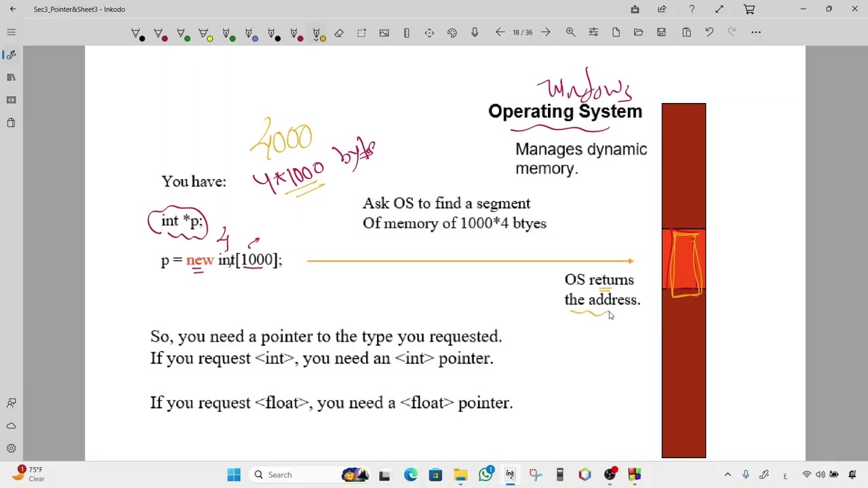Image resolution: width=868 pixels, height=488 pixels.
Task: Show hidden system tray icons
Action: tap(728, 475)
